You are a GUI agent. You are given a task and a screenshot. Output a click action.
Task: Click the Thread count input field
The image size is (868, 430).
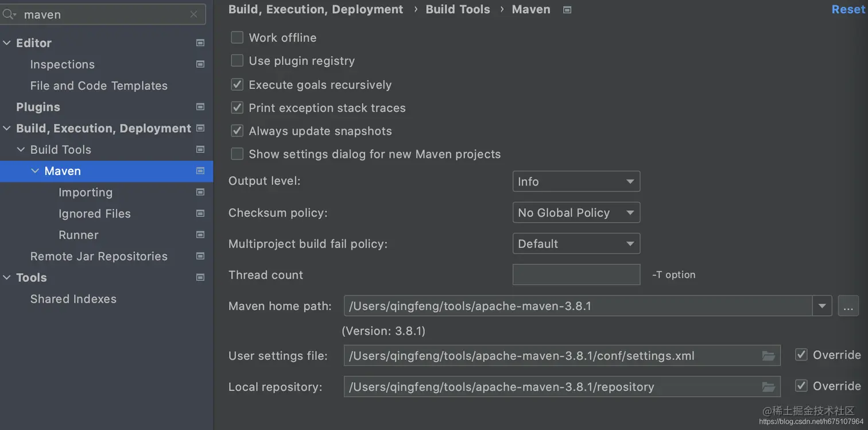click(576, 275)
